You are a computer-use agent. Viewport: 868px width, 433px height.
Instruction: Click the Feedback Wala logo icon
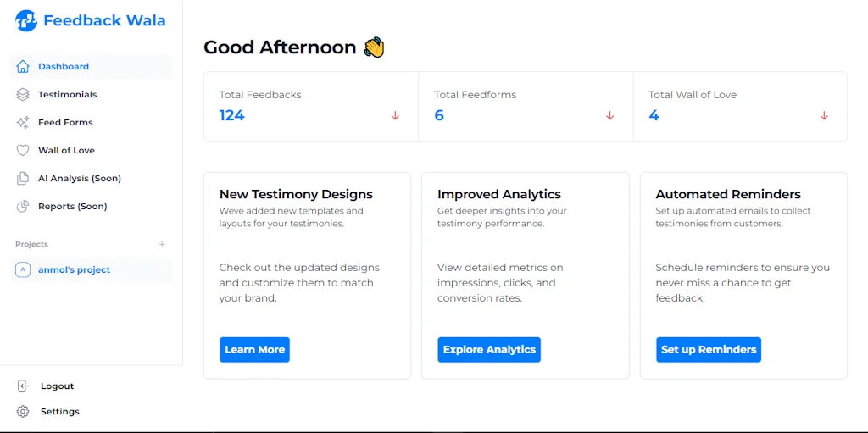pos(26,20)
